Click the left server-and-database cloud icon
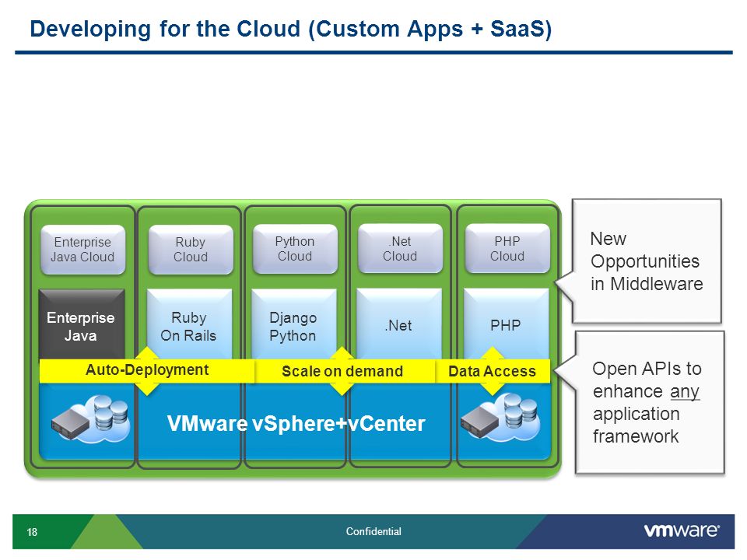The width and height of the screenshot is (747, 560). 90,419
